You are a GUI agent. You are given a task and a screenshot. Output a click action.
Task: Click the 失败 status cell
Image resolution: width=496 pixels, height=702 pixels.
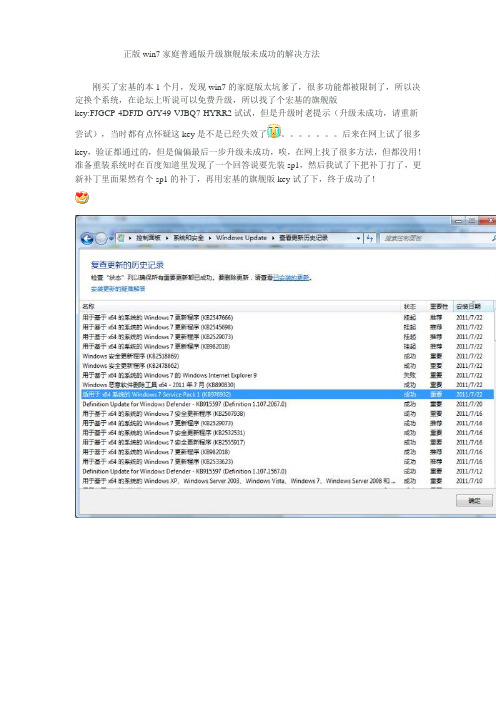coord(410,375)
